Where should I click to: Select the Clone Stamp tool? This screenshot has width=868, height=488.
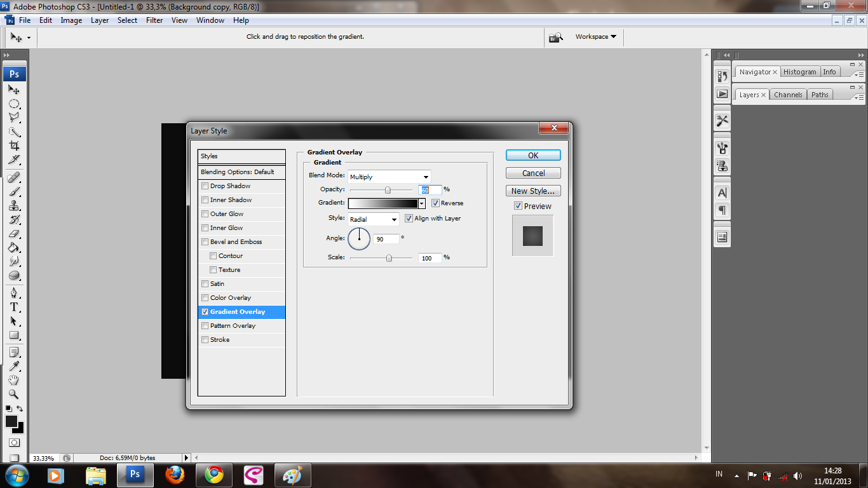click(x=14, y=205)
